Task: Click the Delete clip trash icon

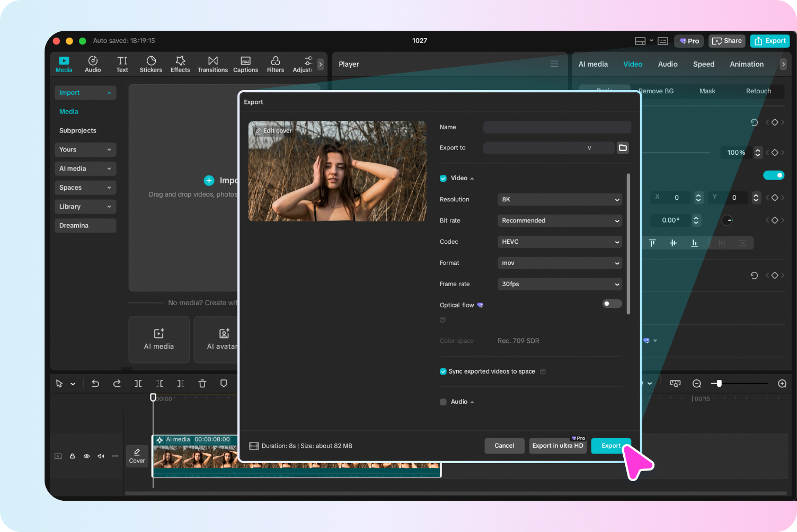Action: click(202, 383)
